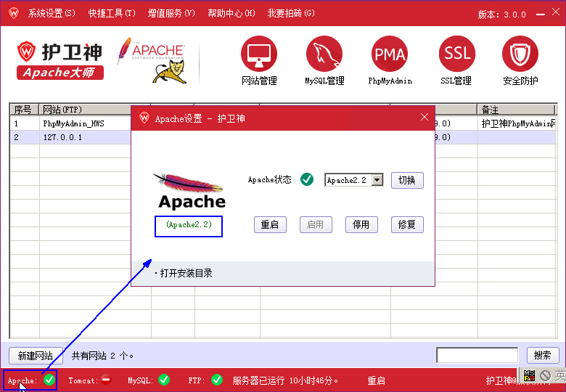Click the 重启 link in the status bar

tap(376, 380)
